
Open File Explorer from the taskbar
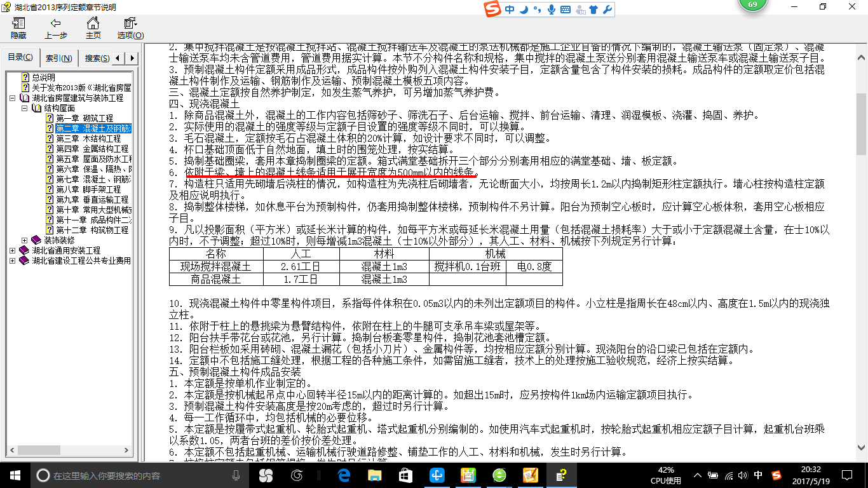(375, 475)
